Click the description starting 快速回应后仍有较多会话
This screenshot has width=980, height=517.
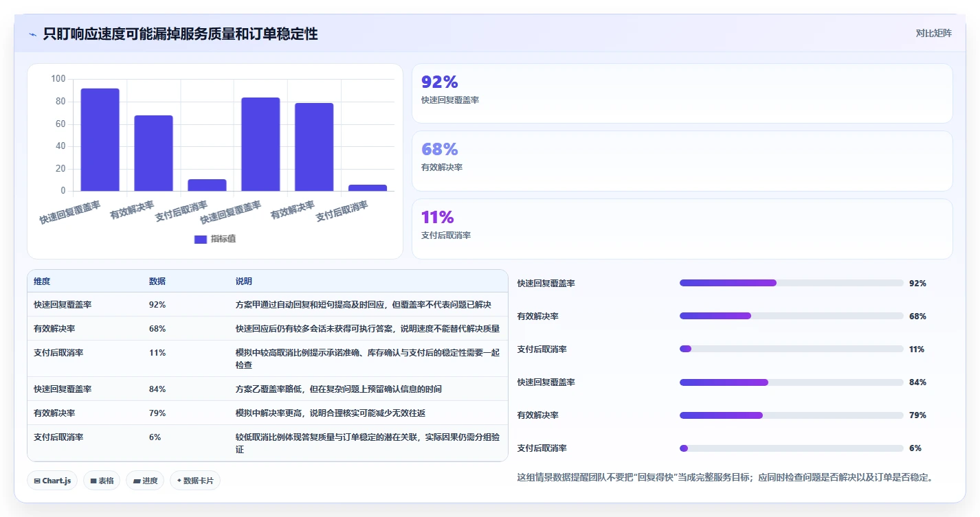point(368,328)
